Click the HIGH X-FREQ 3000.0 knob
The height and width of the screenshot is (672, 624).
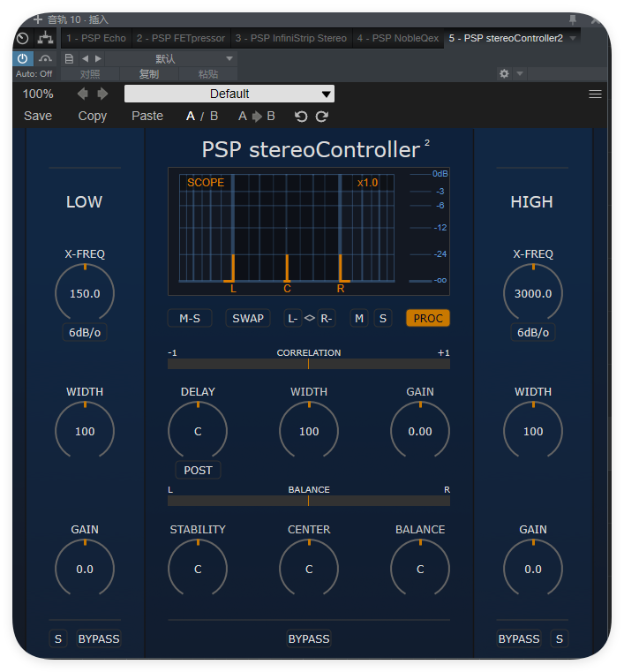point(533,293)
